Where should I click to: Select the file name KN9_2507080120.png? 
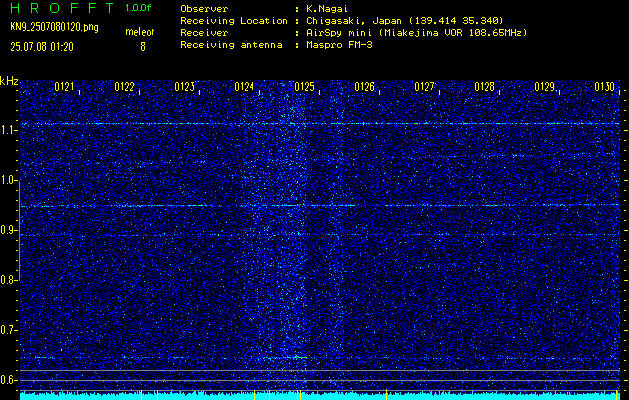pyautogui.click(x=54, y=28)
